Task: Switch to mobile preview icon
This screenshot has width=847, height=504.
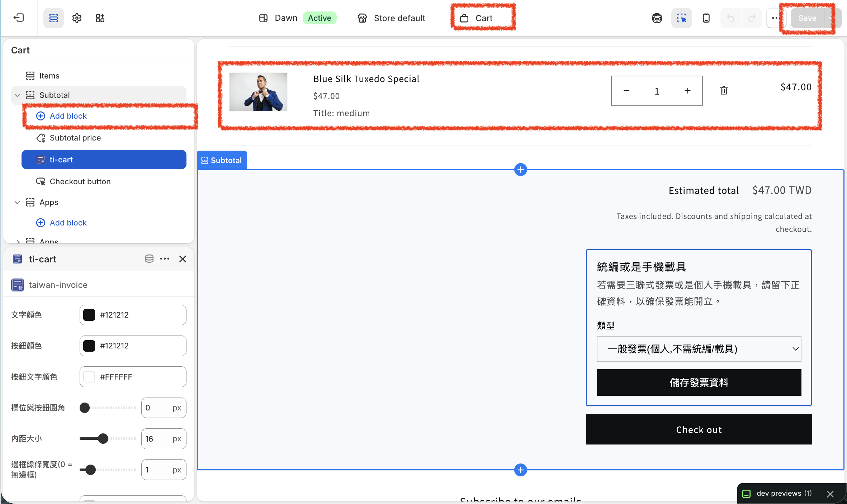Action: click(x=706, y=18)
